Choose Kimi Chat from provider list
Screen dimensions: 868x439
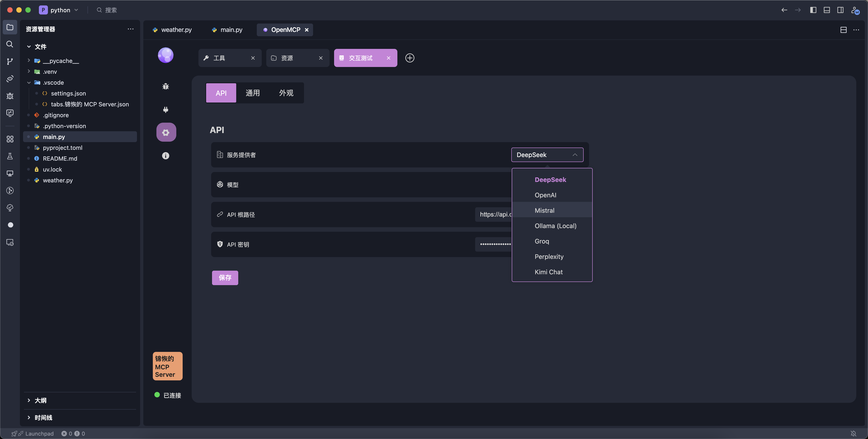pos(552,272)
